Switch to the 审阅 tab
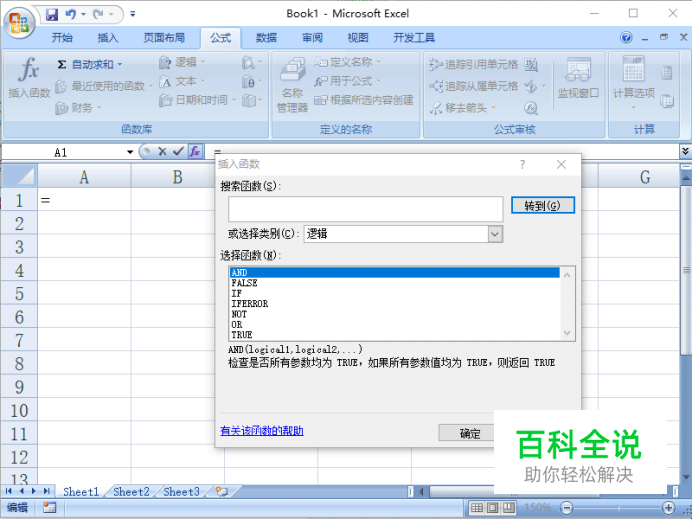 coord(312,38)
